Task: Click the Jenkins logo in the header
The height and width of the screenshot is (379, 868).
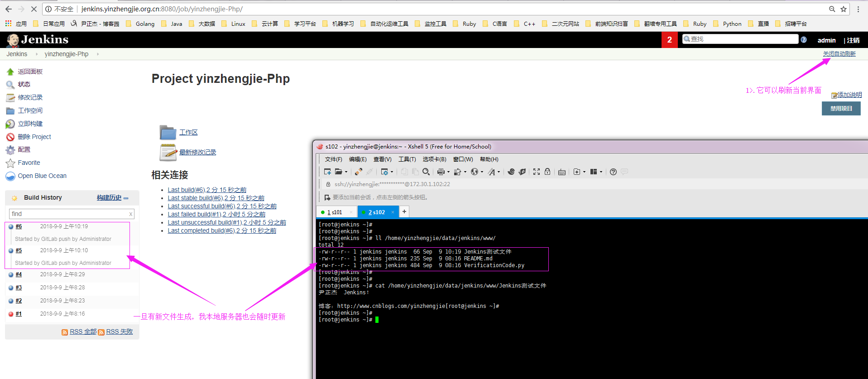Action: click(38, 40)
